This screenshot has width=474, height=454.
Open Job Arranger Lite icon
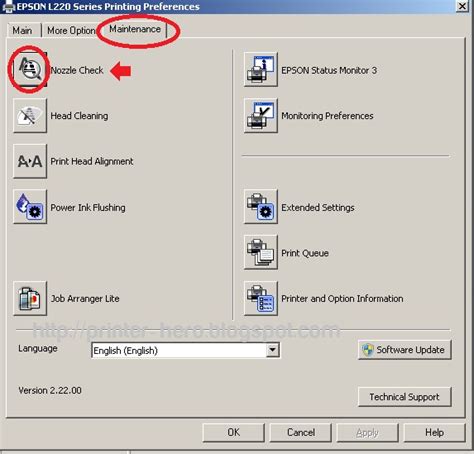pyautogui.click(x=30, y=298)
